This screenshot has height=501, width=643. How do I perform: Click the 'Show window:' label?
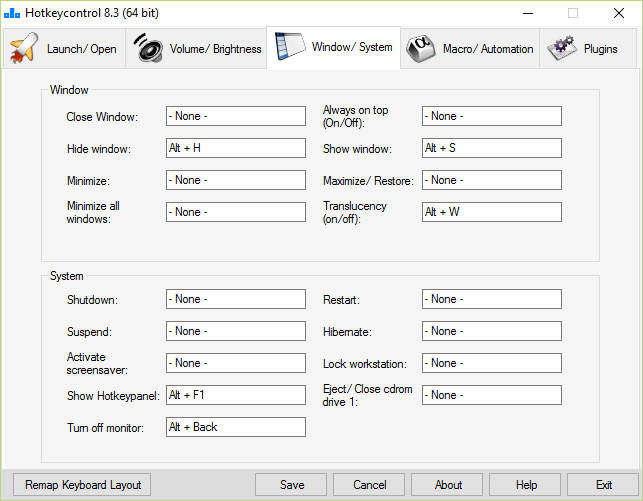(x=357, y=149)
